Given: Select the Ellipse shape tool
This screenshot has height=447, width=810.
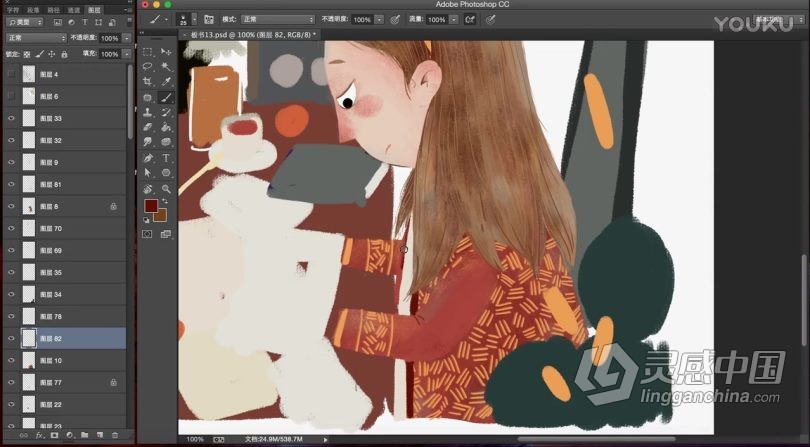Looking at the screenshot, I should click(x=166, y=173).
